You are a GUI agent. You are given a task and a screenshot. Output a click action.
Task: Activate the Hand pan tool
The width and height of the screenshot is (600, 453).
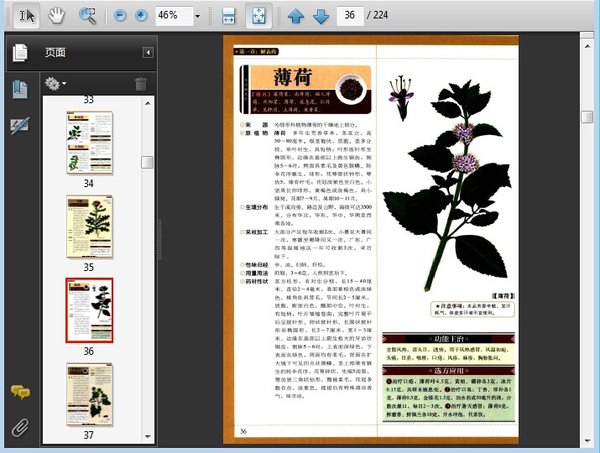coord(57,16)
